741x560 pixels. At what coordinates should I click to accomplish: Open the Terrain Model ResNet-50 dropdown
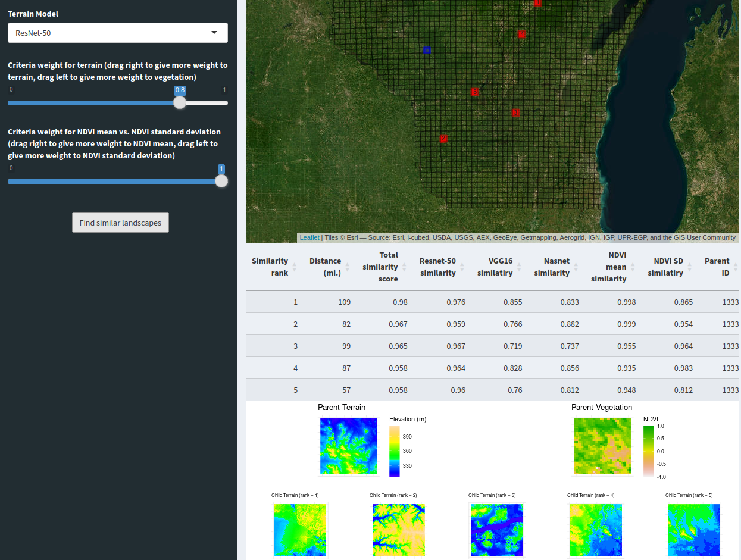tap(118, 33)
